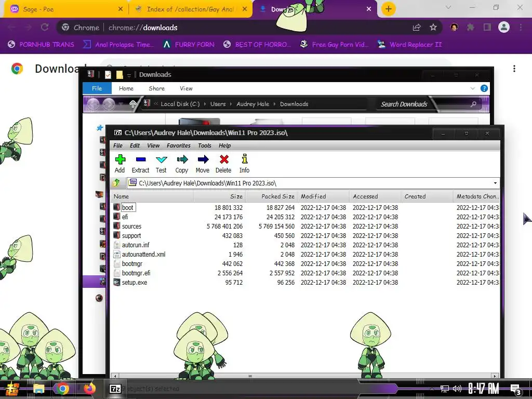Open archive Info

pyautogui.click(x=244, y=164)
